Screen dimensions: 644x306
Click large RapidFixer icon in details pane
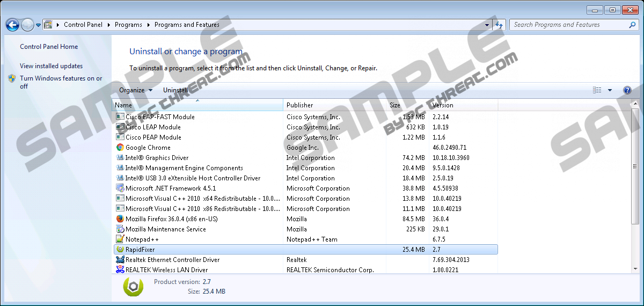coord(134,287)
